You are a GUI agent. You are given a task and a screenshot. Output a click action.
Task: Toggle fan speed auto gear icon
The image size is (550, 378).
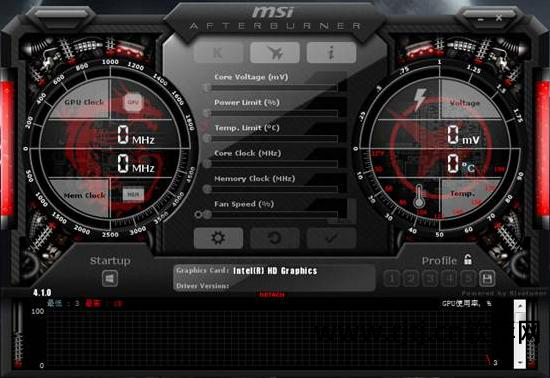tap(198, 214)
